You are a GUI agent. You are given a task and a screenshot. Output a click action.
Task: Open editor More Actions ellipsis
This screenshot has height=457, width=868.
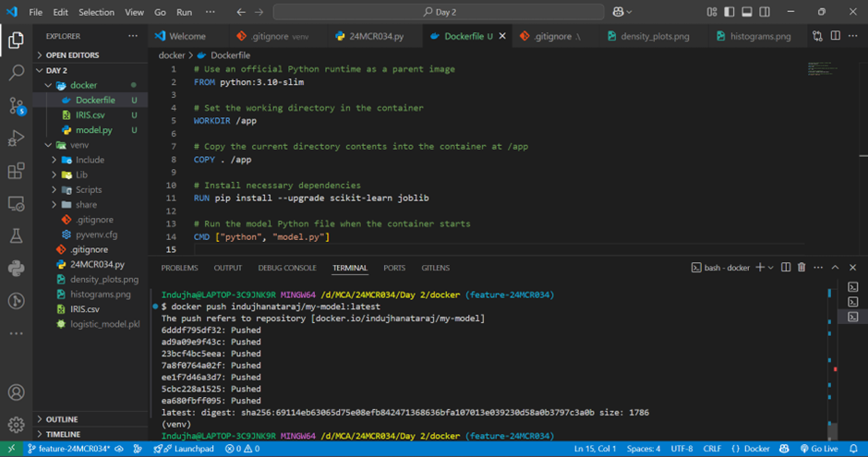[x=853, y=36]
